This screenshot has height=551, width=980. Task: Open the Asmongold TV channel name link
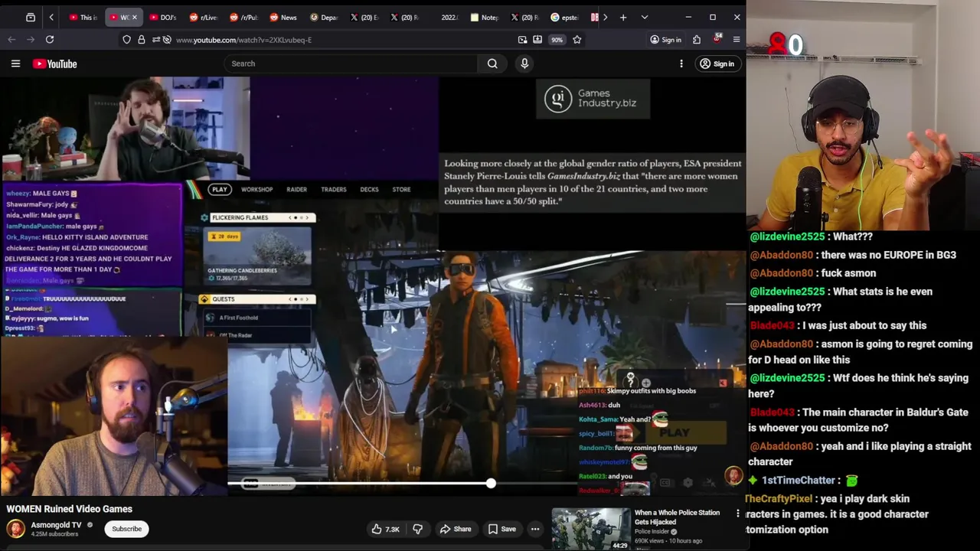tap(56, 525)
